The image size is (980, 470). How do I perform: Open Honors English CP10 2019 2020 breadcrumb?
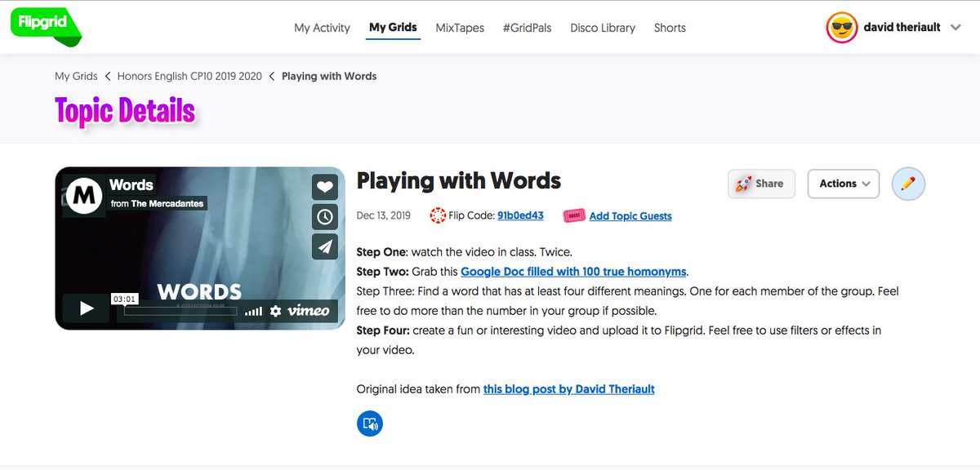coord(189,76)
